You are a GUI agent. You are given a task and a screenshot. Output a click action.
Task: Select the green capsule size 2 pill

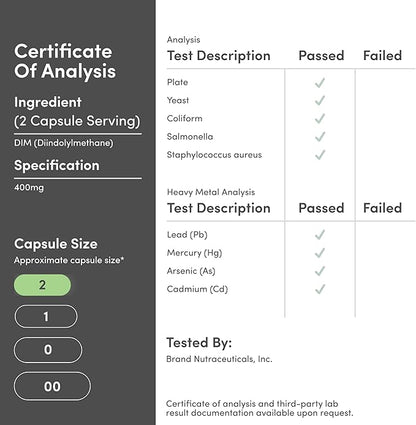pos(42,285)
